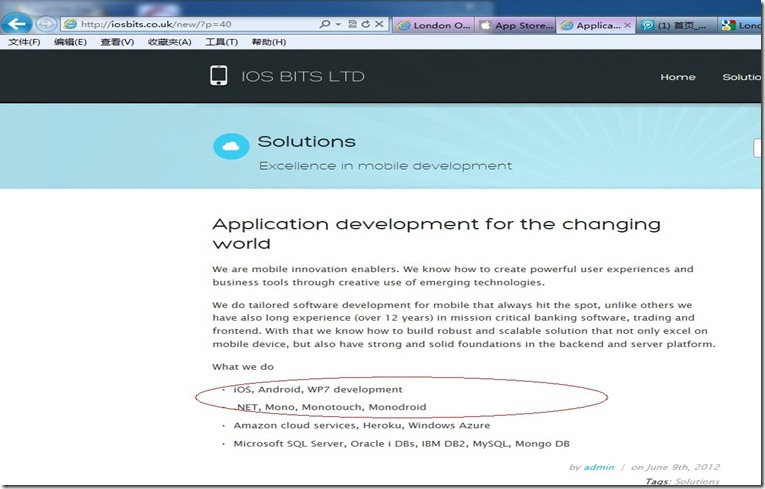Click the phone logo icon in header
This screenshot has height=489, width=765.
[x=219, y=76]
